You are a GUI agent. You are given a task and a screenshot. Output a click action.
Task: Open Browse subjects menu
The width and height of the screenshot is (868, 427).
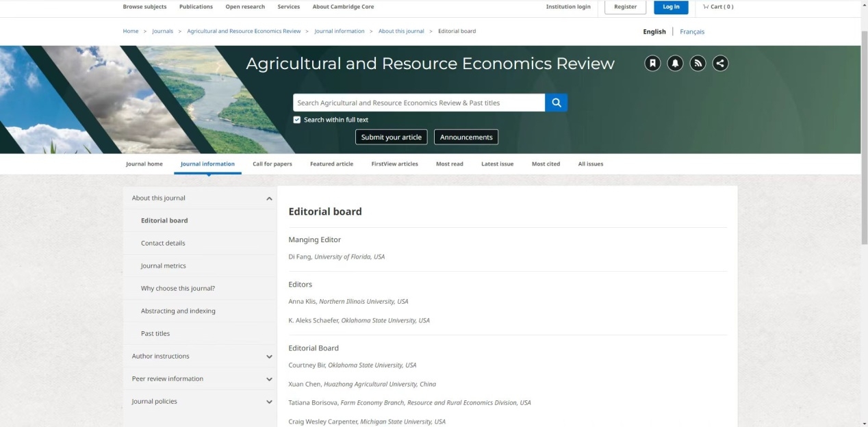(144, 7)
